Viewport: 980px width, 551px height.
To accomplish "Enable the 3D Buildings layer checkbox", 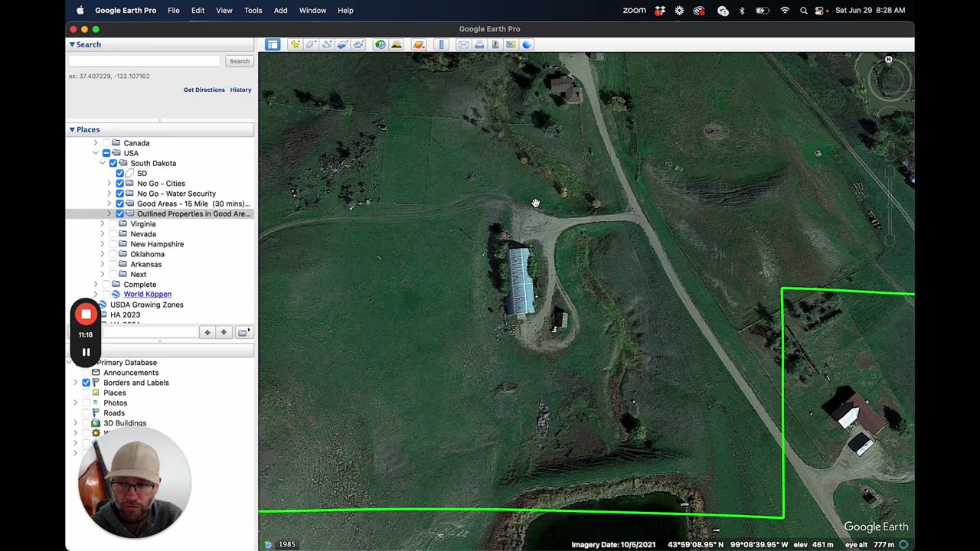I will (86, 423).
